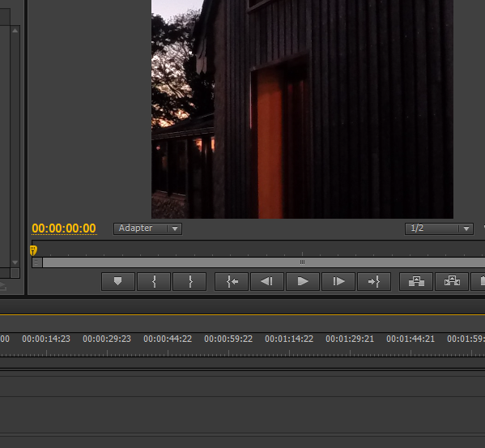Mark the Out point
The width and height of the screenshot is (485, 448).
pos(189,281)
